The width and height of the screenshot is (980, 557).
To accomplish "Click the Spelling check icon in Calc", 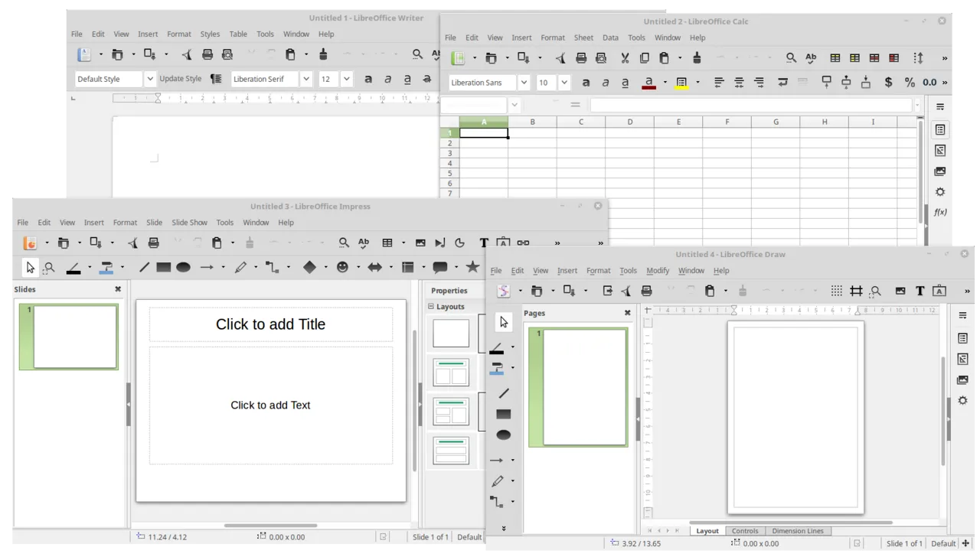I will pyautogui.click(x=811, y=57).
